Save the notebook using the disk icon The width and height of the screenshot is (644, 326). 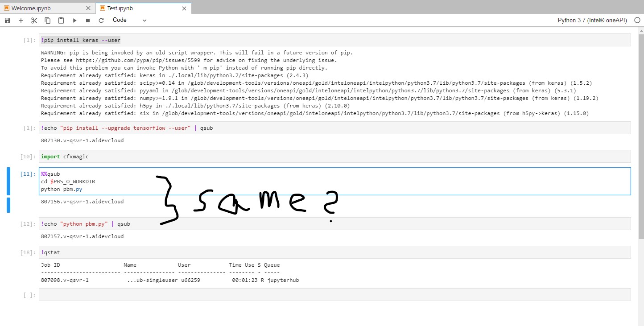(x=7, y=20)
